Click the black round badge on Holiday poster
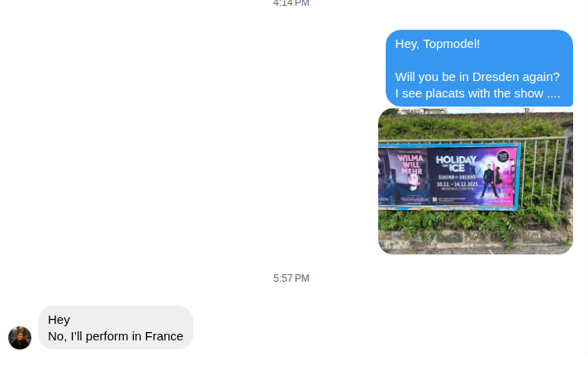 (503, 155)
